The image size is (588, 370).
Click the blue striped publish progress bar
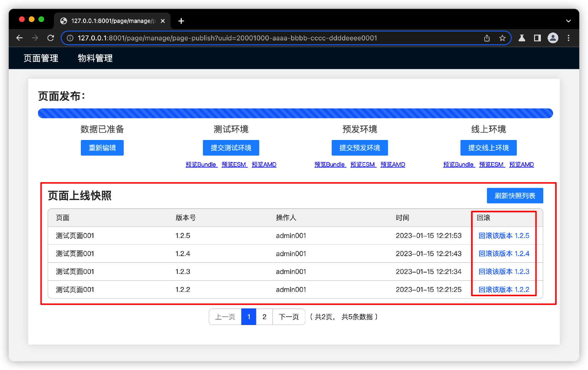(x=295, y=113)
